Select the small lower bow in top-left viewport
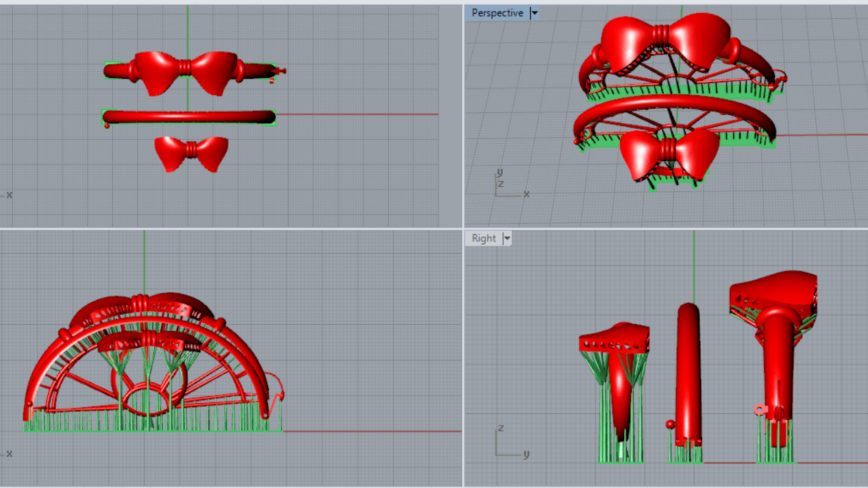This screenshot has height=488, width=868. 190,153
